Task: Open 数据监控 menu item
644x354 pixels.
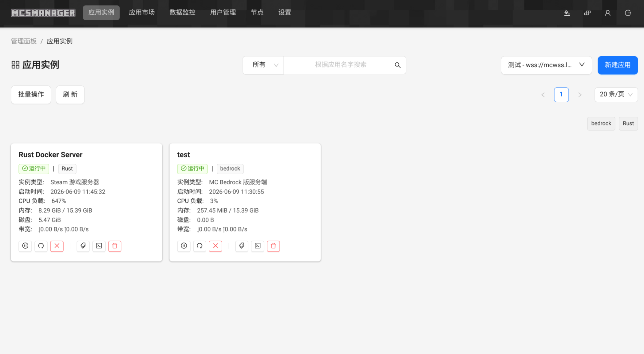Action: (x=182, y=13)
